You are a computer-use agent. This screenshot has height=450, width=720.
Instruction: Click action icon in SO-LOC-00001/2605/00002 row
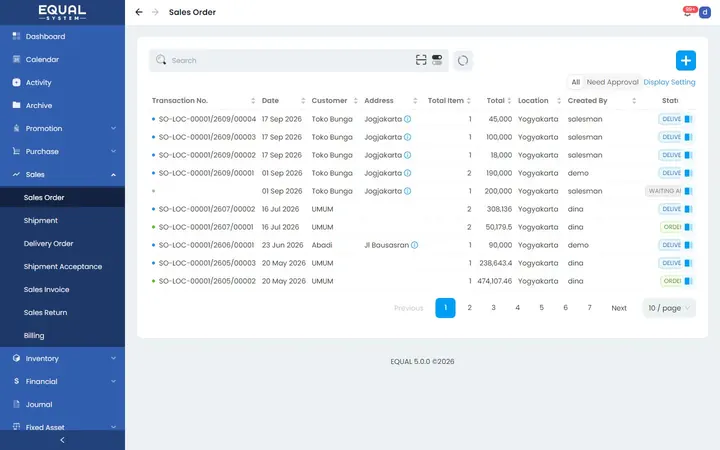tap(688, 281)
